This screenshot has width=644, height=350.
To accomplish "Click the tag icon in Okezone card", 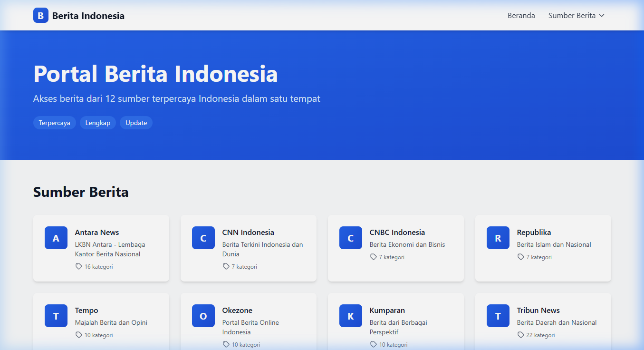I will [226, 344].
